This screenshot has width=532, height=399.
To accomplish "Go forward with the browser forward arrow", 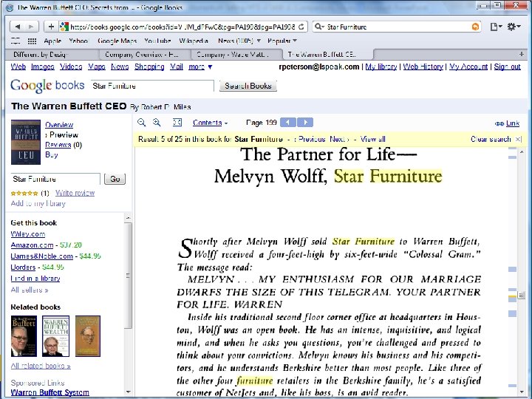I will [x=31, y=27].
